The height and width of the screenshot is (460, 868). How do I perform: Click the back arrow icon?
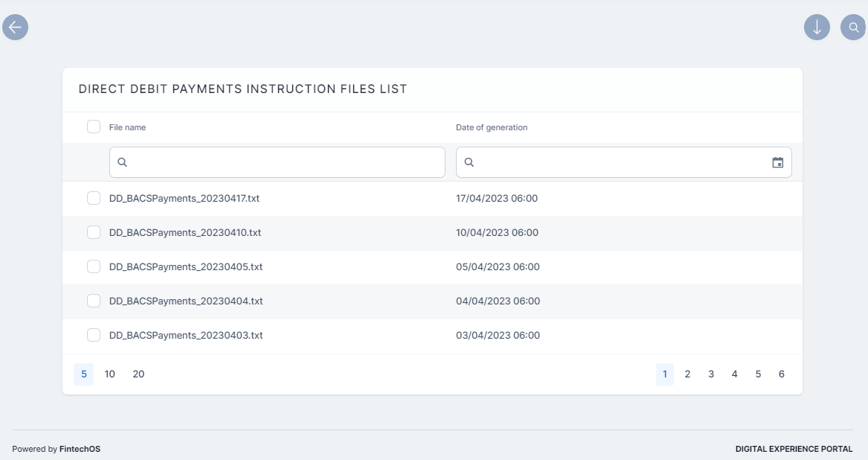pyautogui.click(x=15, y=28)
